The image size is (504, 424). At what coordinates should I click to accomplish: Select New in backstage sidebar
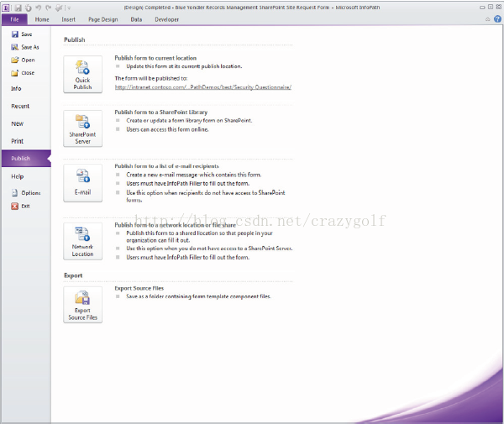[18, 123]
